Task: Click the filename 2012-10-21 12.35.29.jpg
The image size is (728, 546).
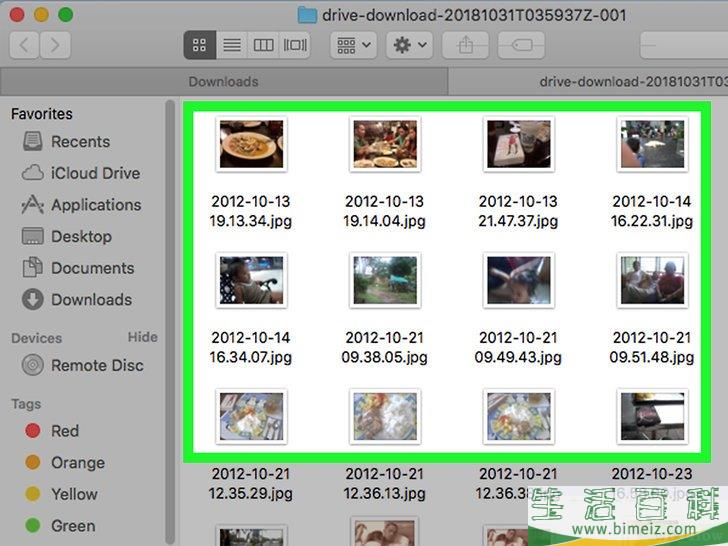Action: pos(251,483)
